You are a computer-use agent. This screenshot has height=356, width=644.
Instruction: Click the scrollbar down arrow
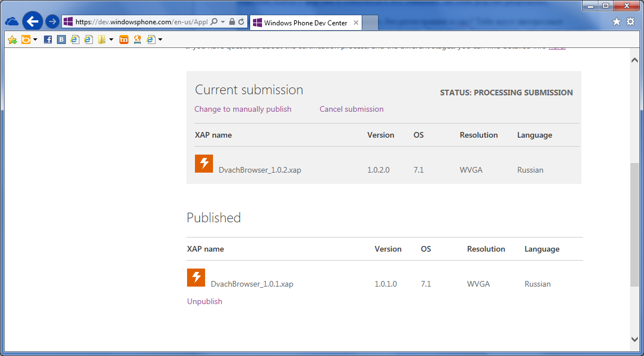(634, 339)
